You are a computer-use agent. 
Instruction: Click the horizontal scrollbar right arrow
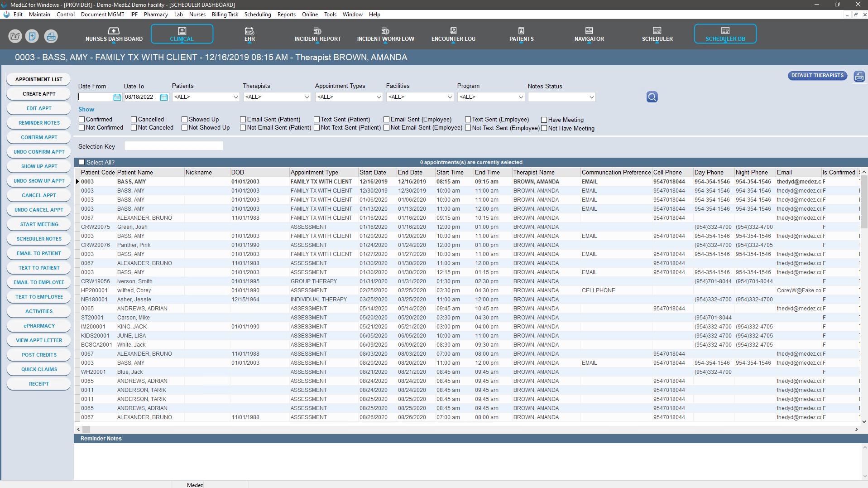click(x=856, y=429)
